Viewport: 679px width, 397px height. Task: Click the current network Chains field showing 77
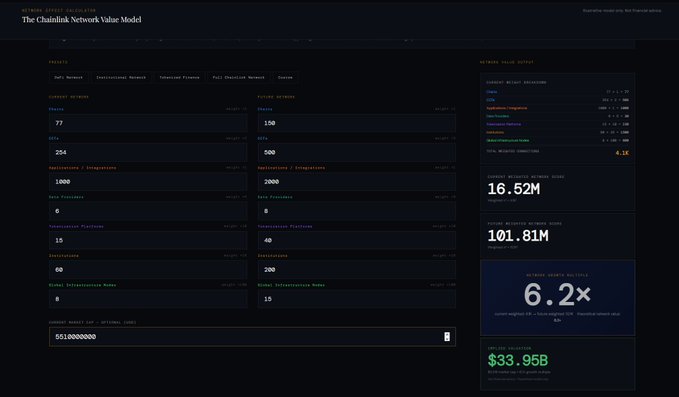pos(148,123)
